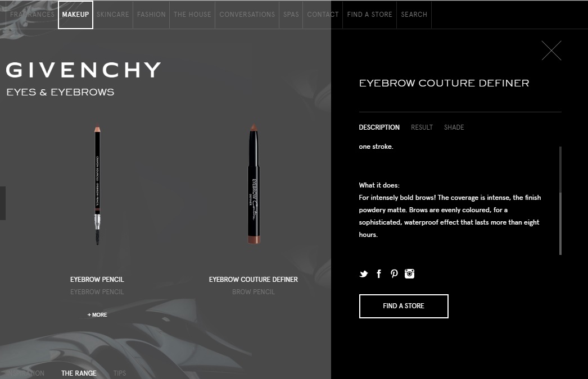Image resolution: width=588 pixels, height=379 pixels.
Task: Expand + More under Eyebrow Pencil
Action: (x=97, y=314)
